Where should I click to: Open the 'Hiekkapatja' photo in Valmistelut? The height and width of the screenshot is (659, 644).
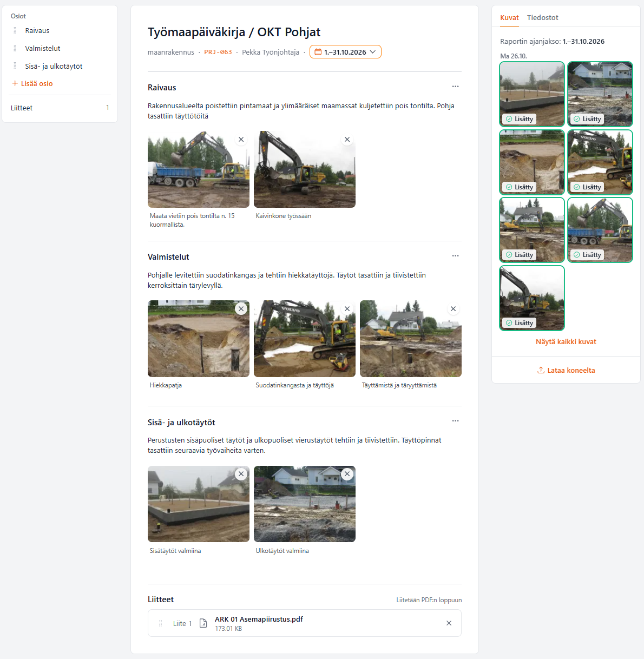click(x=199, y=339)
